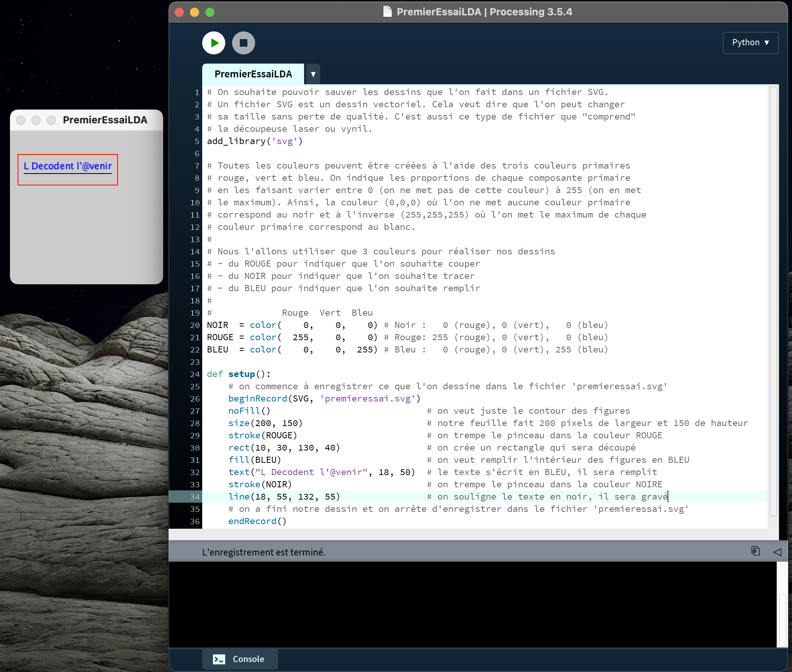Click the Run sketch play button

[x=214, y=43]
